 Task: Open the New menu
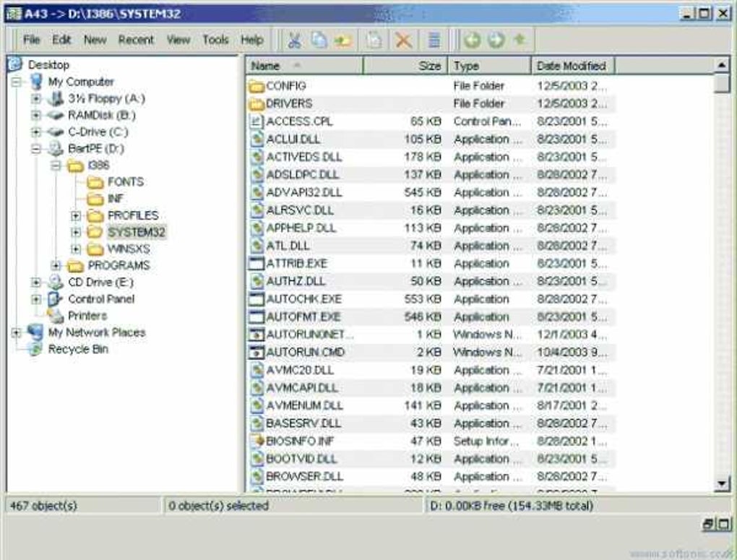(x=95, y=40)
